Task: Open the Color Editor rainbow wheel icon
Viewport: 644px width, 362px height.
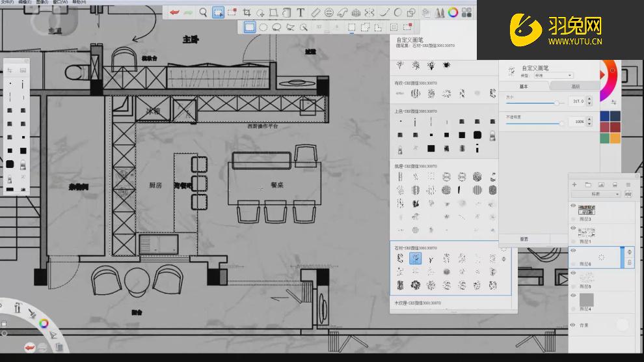Action: click(x=453, y=13)
